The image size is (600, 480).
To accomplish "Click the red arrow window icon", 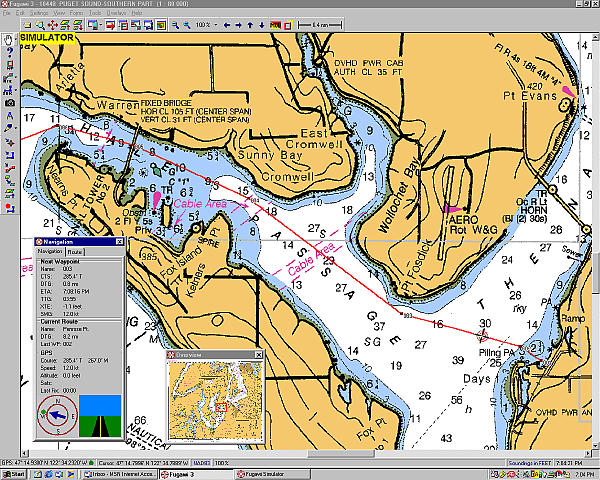I will 111,25.
